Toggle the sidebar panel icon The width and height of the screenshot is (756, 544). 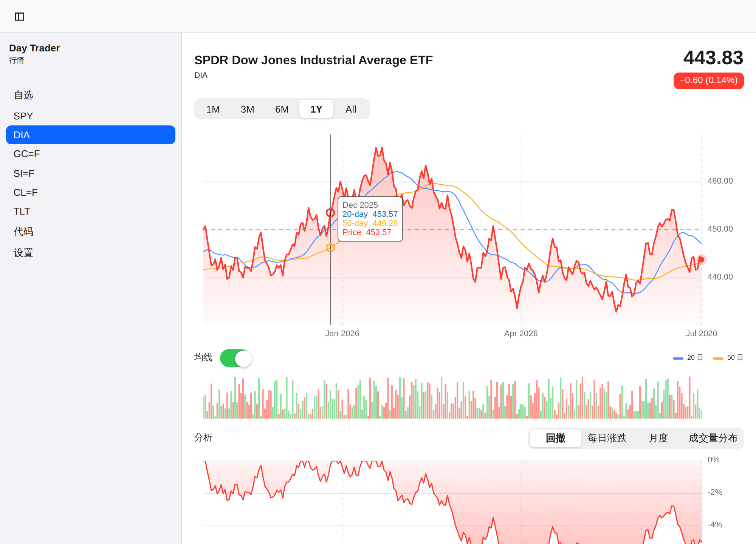coord(20,17)
